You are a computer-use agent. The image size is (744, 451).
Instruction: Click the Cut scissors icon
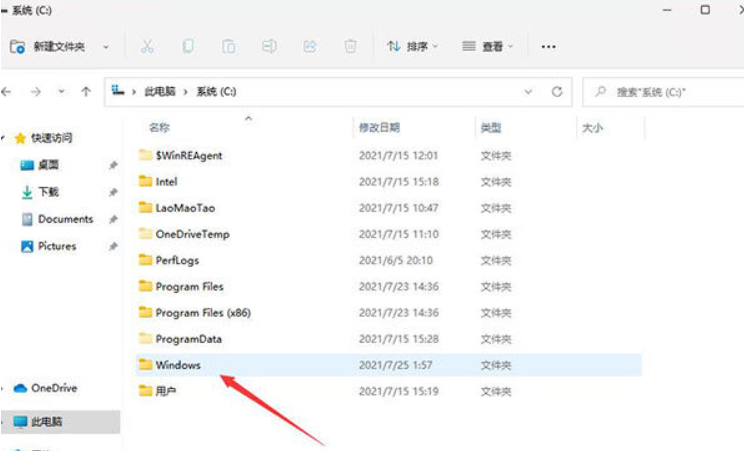point(147,47)
